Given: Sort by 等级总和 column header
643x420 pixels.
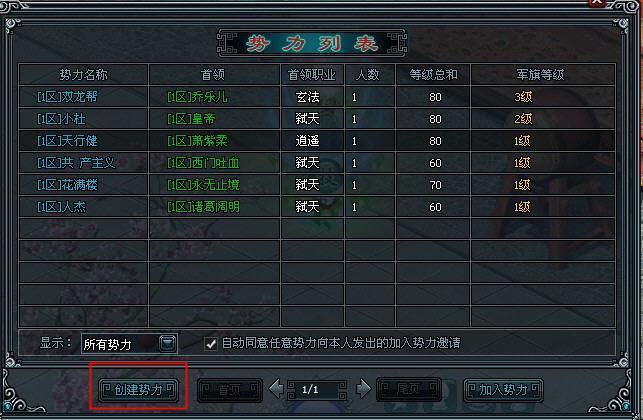Looking at the screenshot, I should coord(433,75).
